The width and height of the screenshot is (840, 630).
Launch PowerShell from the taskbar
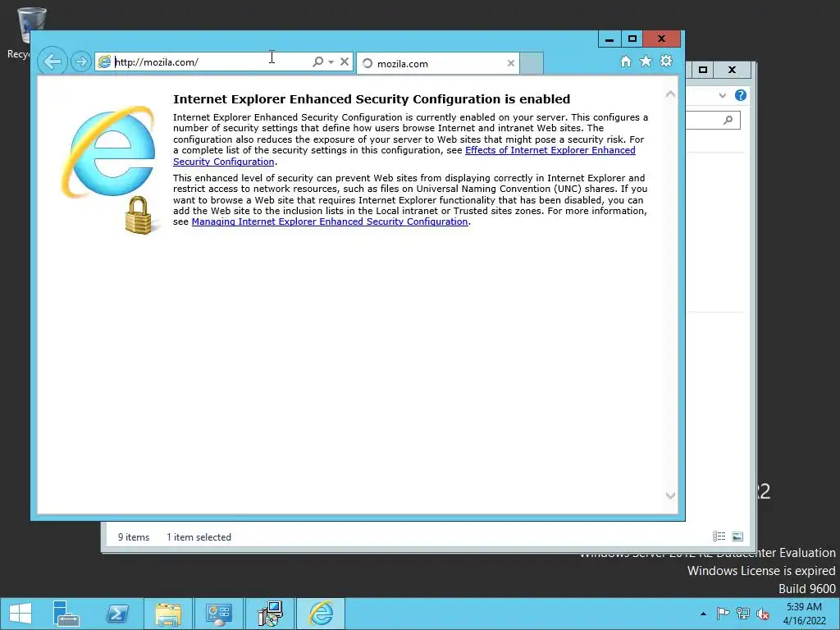tap(117, 614)
